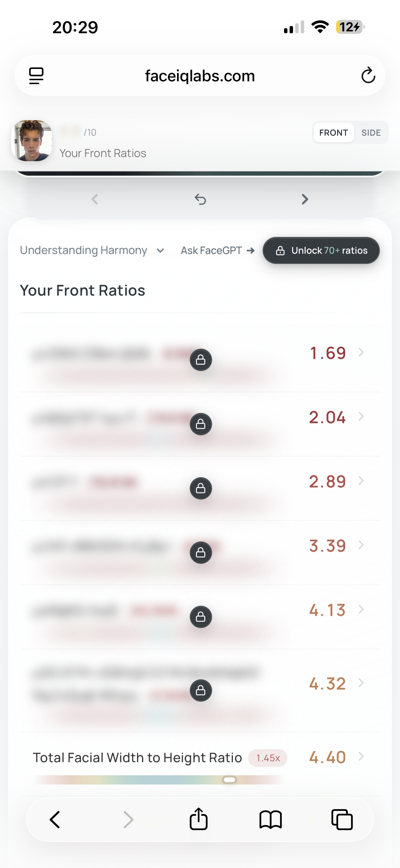The width and height of the screenshot is (400, 868).
Task: Expand the 2.04 ratio row chevron
Action: (361, 417)
